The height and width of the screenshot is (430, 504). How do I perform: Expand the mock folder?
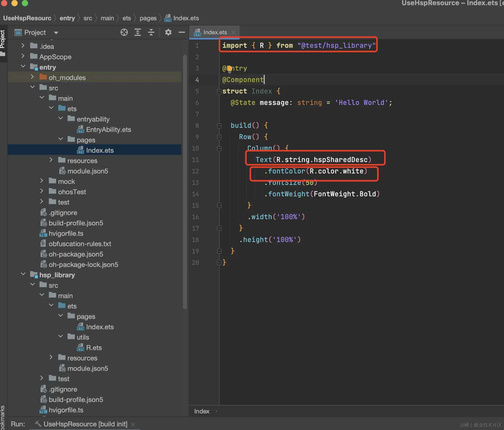point(42,181)
